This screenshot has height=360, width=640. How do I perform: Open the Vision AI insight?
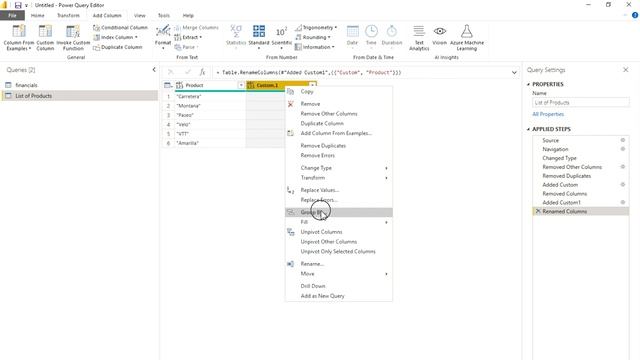tap(440, 35)
